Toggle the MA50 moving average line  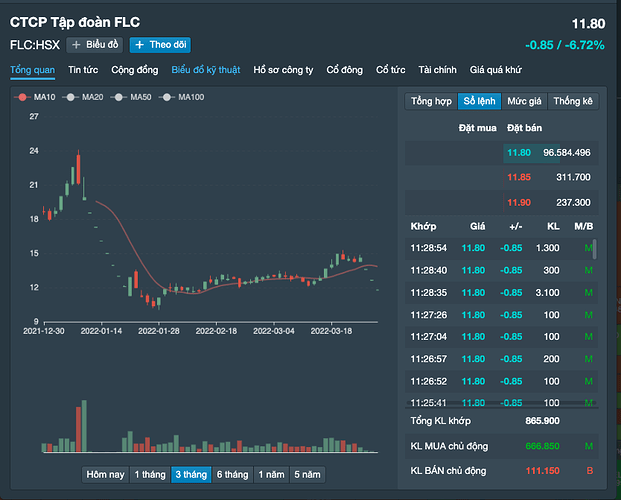(x=133, y=97)
